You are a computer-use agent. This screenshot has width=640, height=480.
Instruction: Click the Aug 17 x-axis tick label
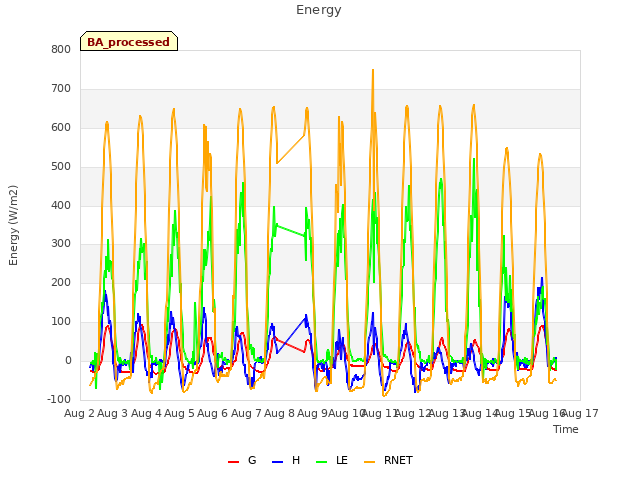(x=580, y=413)
